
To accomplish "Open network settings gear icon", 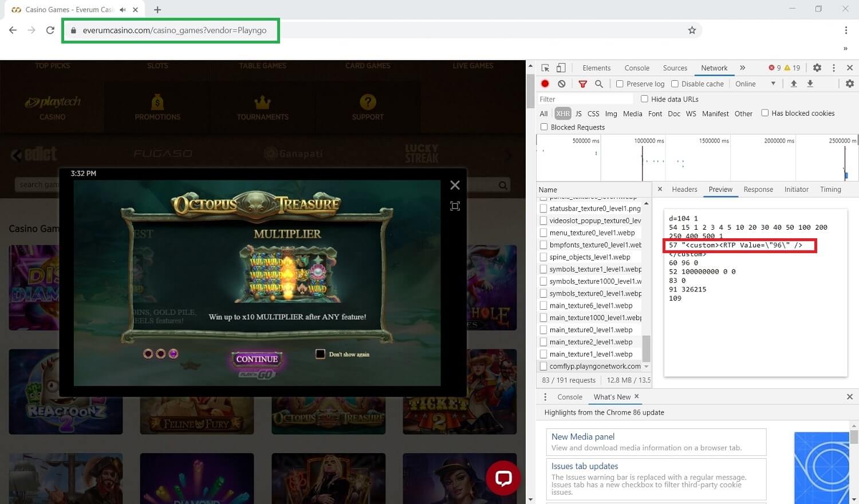I will 850,84.
